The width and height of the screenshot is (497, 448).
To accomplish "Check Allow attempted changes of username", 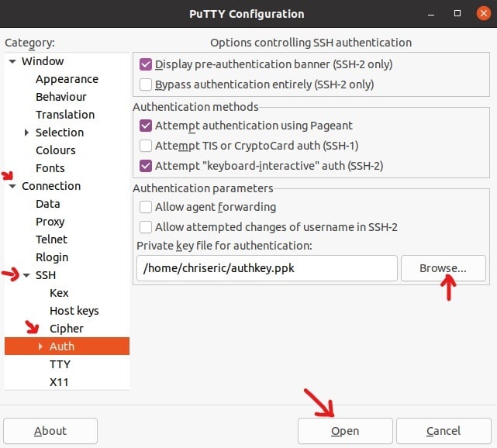I will (x=146, y=227).
